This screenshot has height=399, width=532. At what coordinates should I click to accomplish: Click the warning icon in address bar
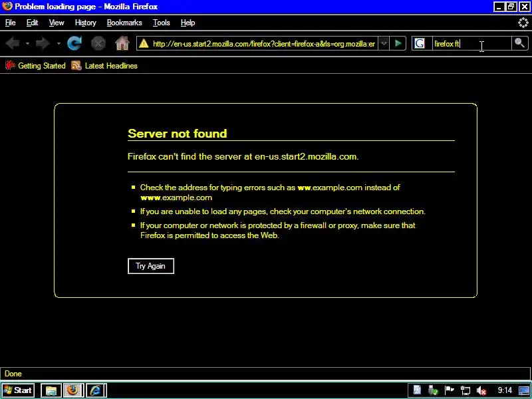pyautogui.click(x=144, y=43)
